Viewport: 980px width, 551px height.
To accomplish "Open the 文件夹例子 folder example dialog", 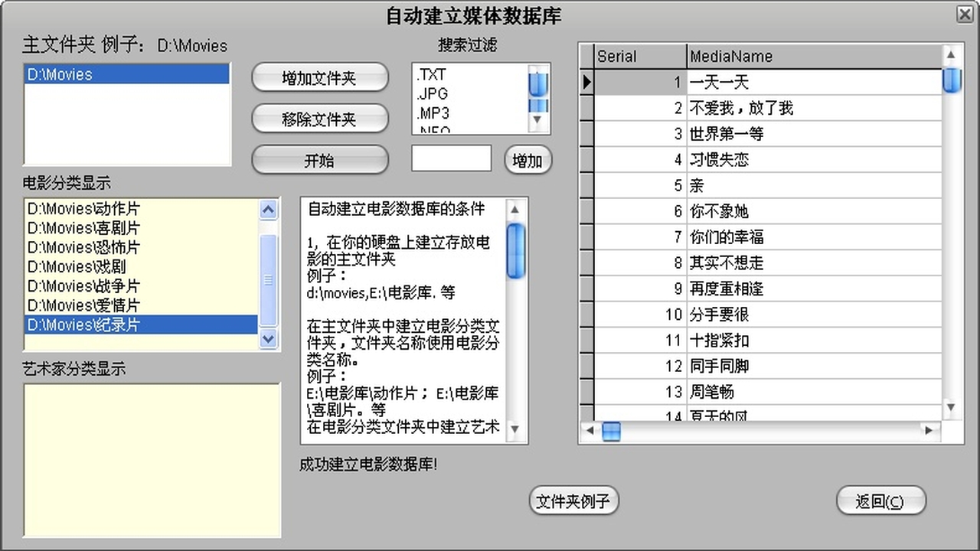I will coord(573,500).
